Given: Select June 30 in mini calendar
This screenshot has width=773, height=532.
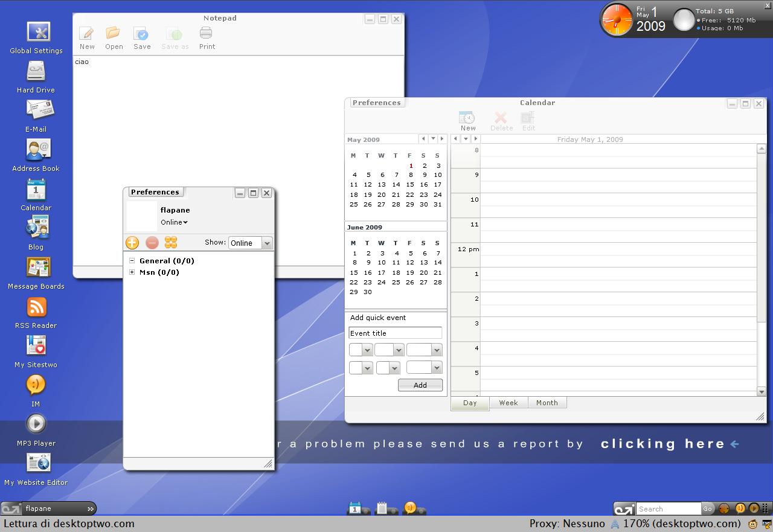Looking at the screenshot, I should tap(367, 292).
